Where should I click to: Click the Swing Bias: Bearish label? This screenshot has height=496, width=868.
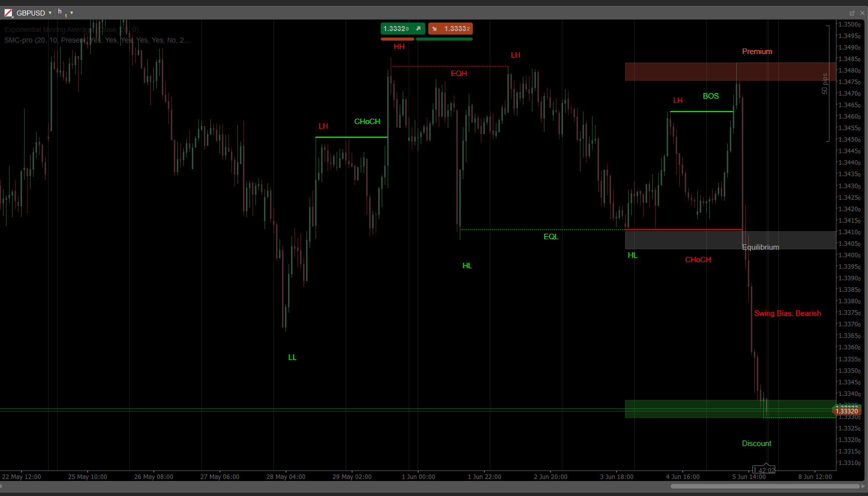787,313
